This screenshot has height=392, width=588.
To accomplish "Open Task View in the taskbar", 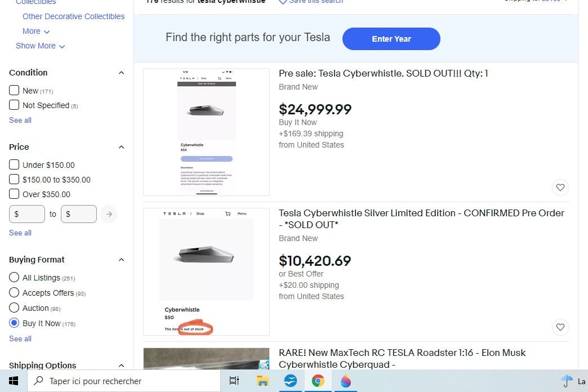I will coord(234,381).
